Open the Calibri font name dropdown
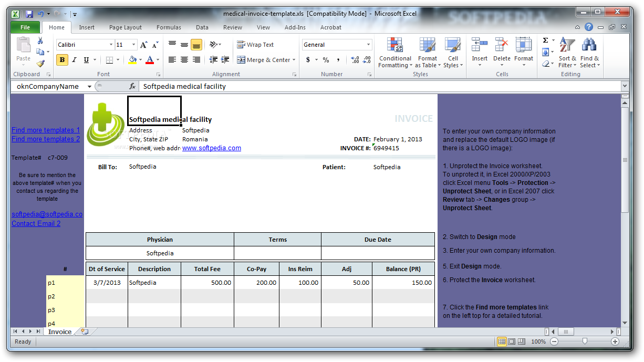The height and width of the screenshot is (362, 644). pos(111,45)
